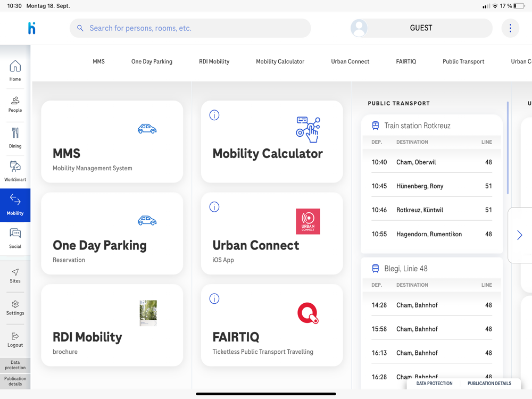532x399 pixels.
Task: Open Sites from sidebar
Action: click(x=15, y=276)
